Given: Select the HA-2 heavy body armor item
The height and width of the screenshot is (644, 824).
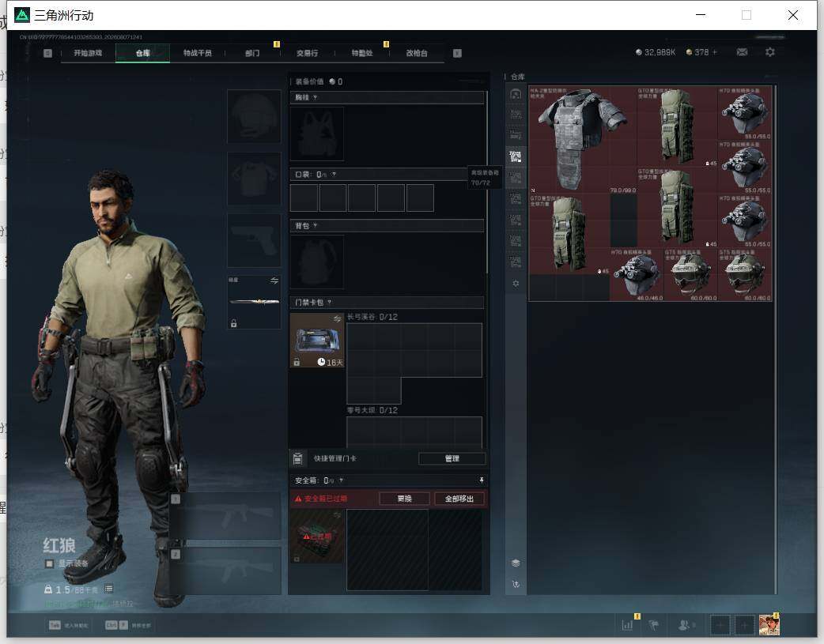Looking at the screenshot, I should tap(582, 140).
